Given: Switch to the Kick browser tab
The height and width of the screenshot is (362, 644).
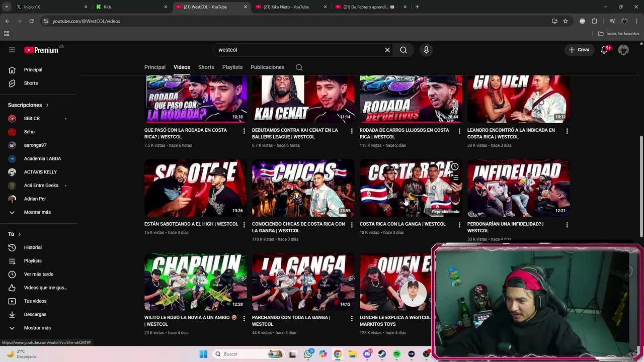Looking at the screenshot, I should 131,7.
